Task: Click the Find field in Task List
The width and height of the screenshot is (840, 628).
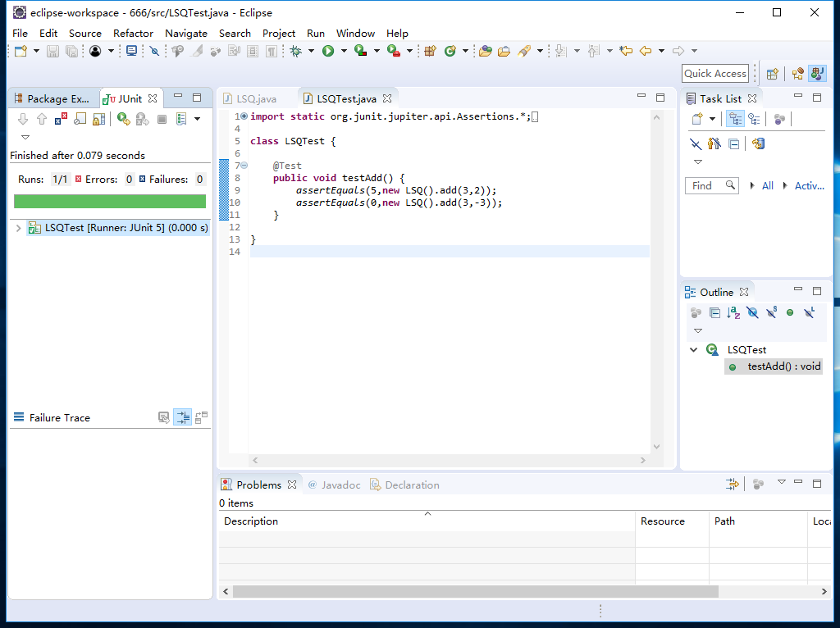Action: 711,186
